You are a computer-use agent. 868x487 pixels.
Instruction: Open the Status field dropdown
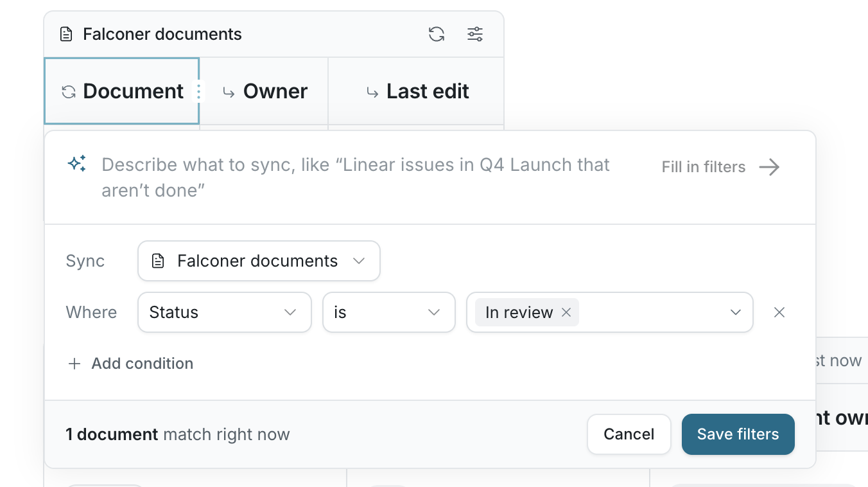tap(225, 312)
